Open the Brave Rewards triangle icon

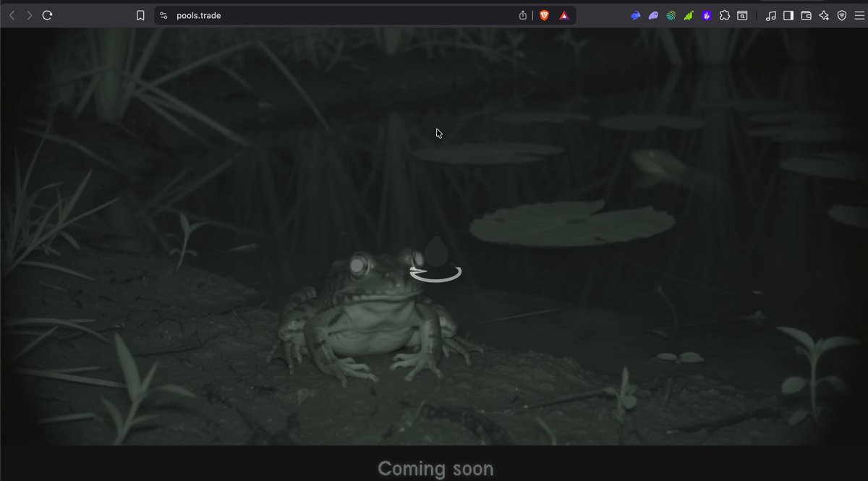pos(563,15)
